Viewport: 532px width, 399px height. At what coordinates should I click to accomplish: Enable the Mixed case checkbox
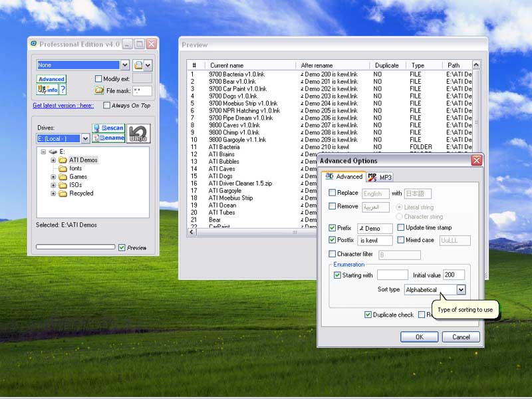tap(401, 240)
